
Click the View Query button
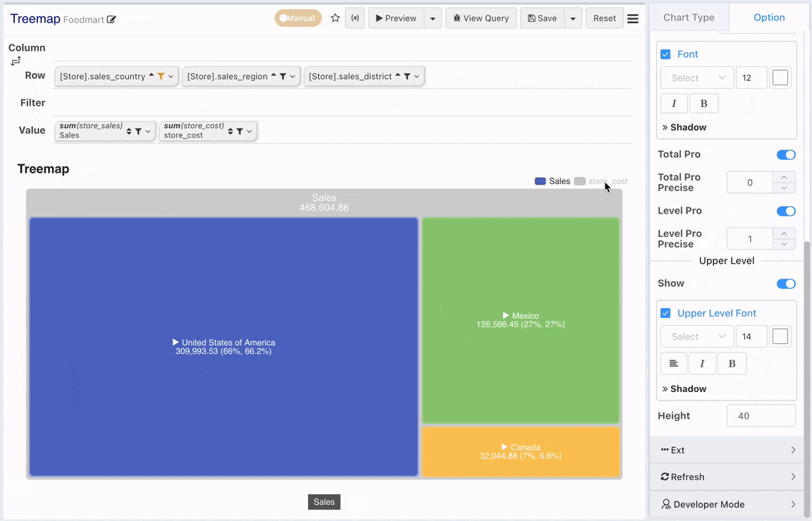pos(481,18)
